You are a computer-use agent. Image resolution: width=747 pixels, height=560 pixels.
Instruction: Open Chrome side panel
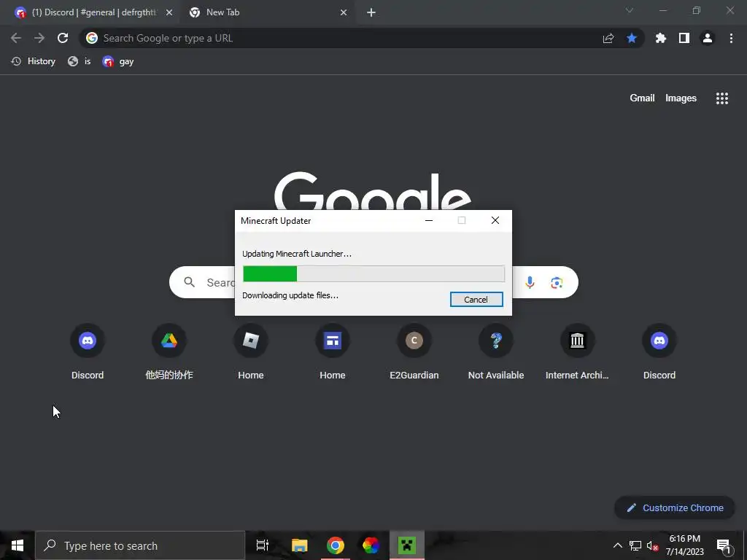tap(684, 38)
